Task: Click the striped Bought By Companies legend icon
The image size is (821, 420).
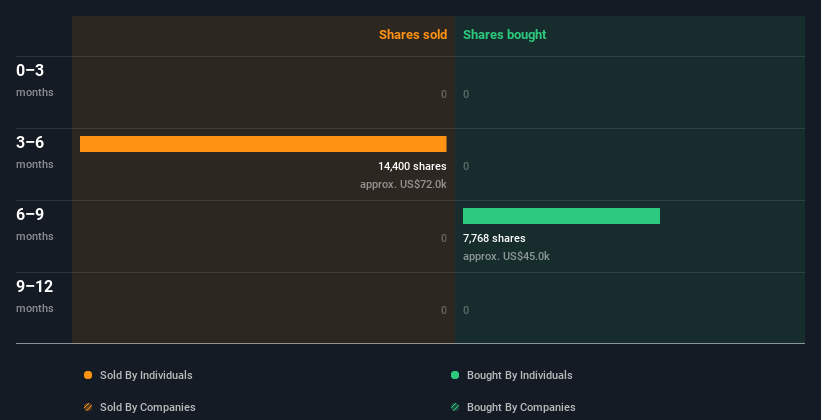Action: point(455,407)
